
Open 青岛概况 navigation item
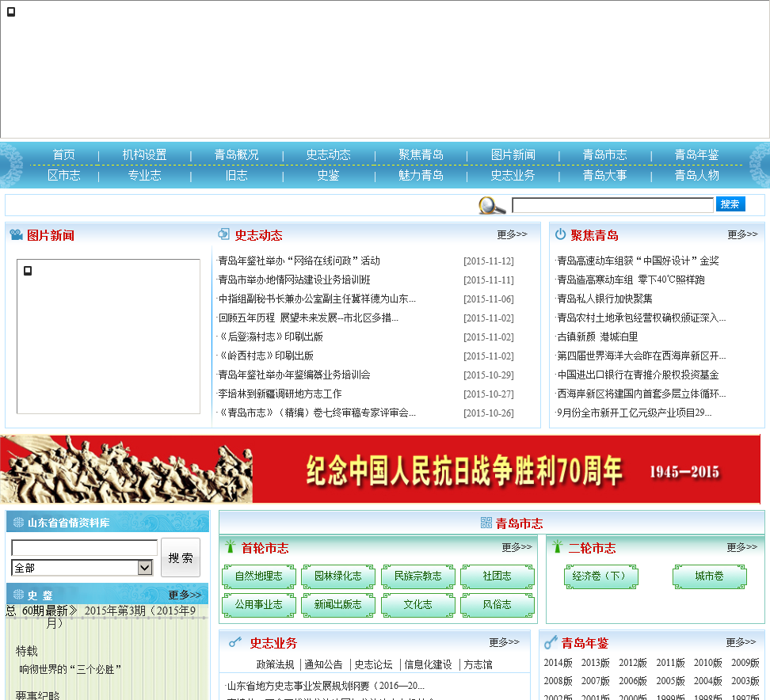point(236,154)
